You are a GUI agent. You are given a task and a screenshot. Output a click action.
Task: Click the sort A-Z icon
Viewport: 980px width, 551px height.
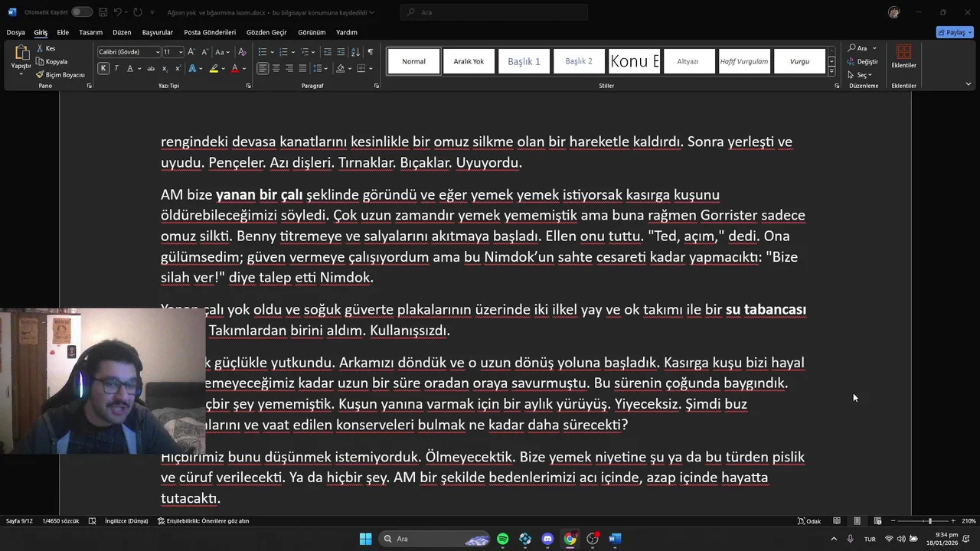355,52
